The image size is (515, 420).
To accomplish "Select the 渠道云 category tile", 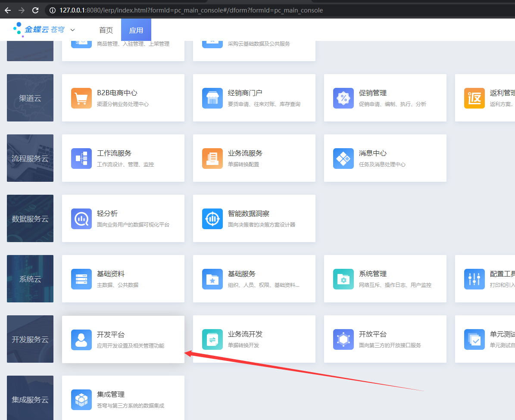I will [x=30, y=98].
